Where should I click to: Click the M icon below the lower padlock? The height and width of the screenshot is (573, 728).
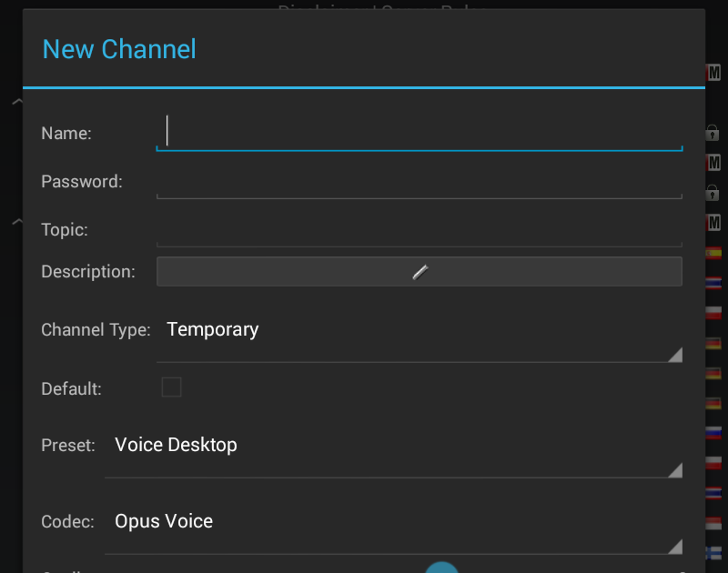[714, 222]
